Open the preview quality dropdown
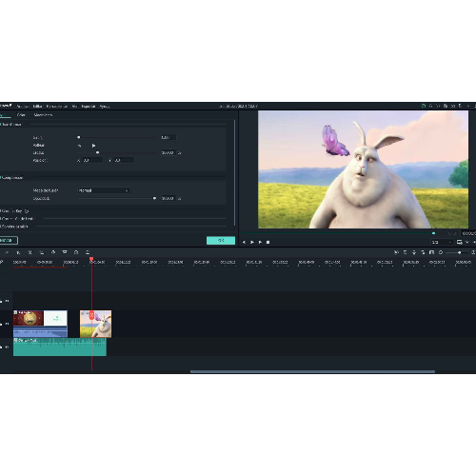Screen dimensions: 476x476 [441, 242]
